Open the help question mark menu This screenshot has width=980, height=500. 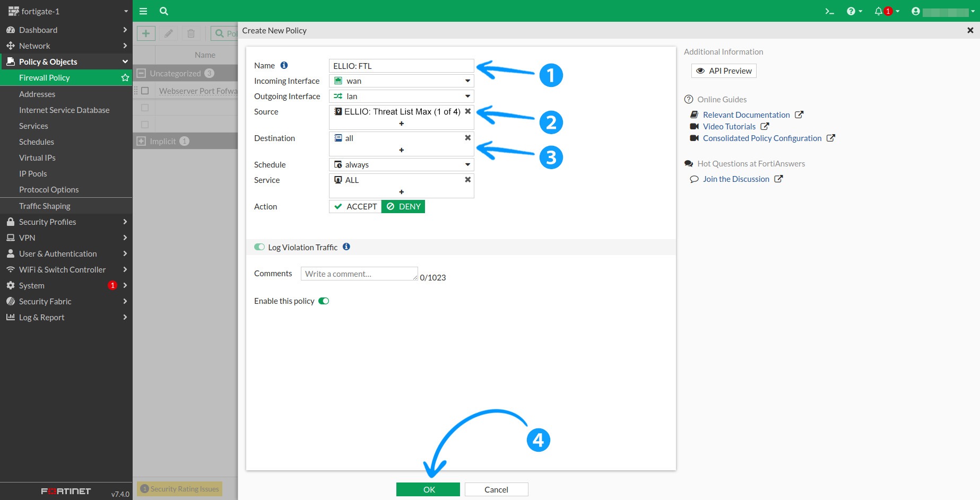pos(851,11)
